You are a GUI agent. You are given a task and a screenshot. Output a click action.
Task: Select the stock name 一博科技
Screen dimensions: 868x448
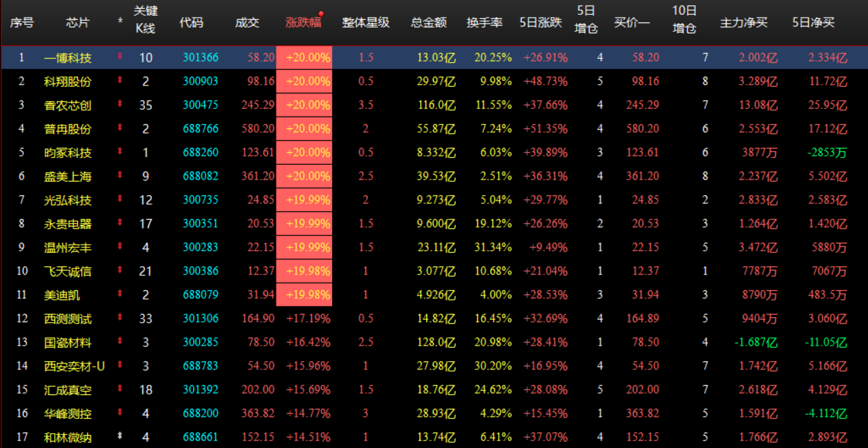68,58
